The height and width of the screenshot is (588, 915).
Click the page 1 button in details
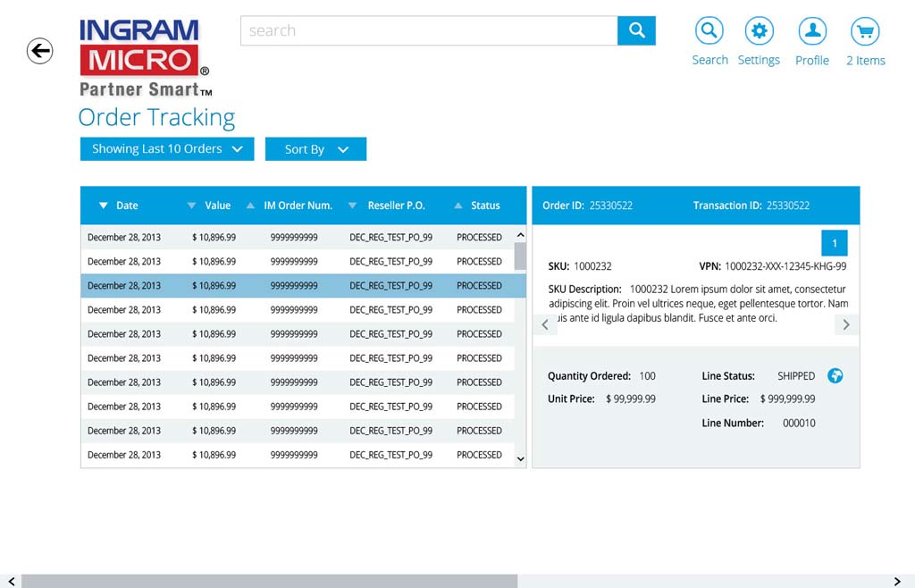click(x=835, y=243)
